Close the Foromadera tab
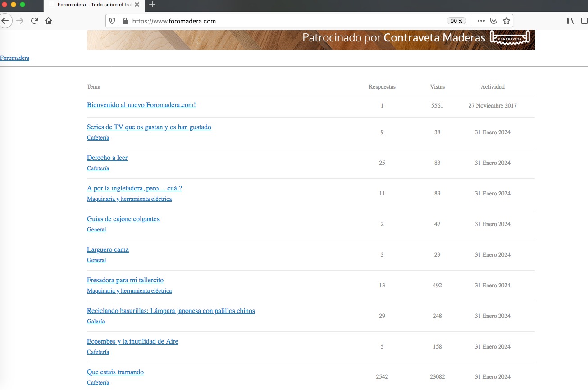588x390 pixels. 137,5
